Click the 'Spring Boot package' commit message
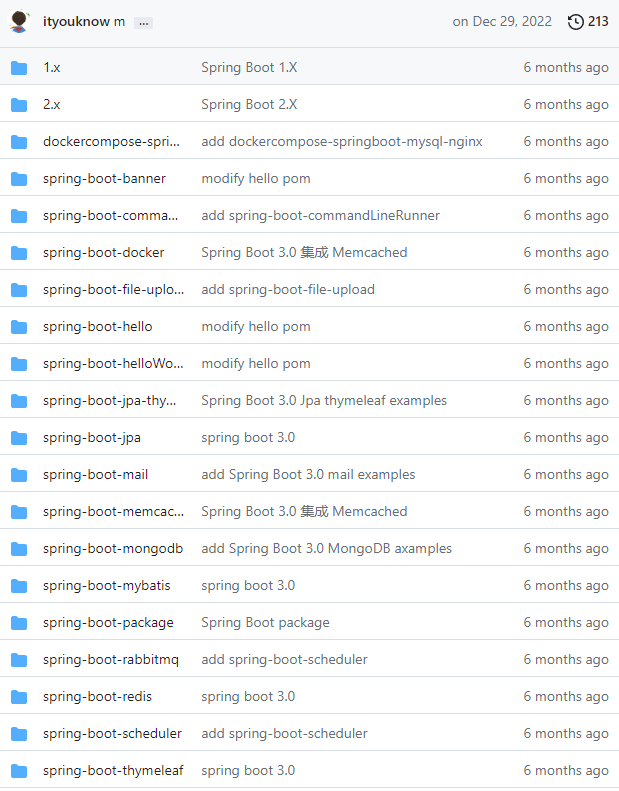This screenshot has width=619, height=791. coord(265,623)
